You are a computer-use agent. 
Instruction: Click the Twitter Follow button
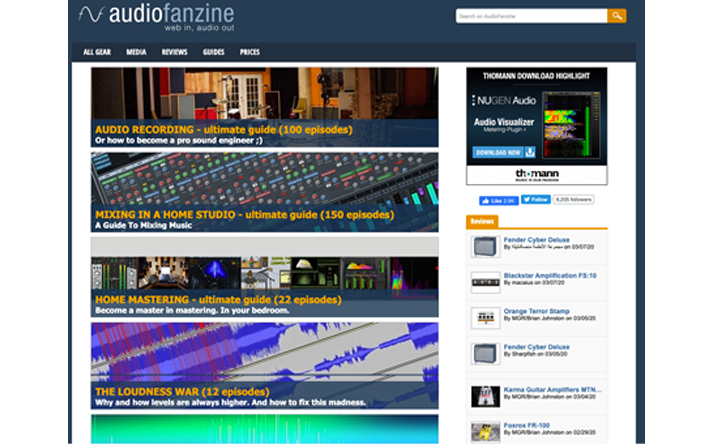[535, 200]
